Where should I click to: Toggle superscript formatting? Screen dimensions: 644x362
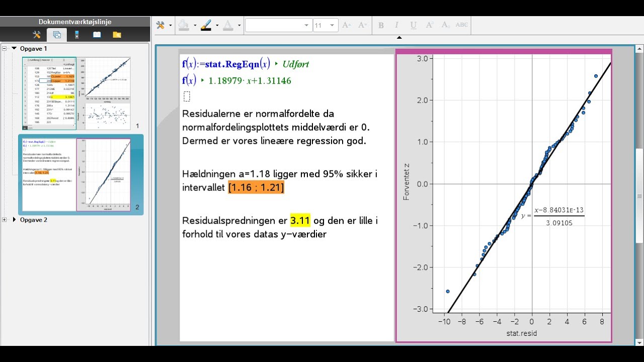[x=430, y=25]
